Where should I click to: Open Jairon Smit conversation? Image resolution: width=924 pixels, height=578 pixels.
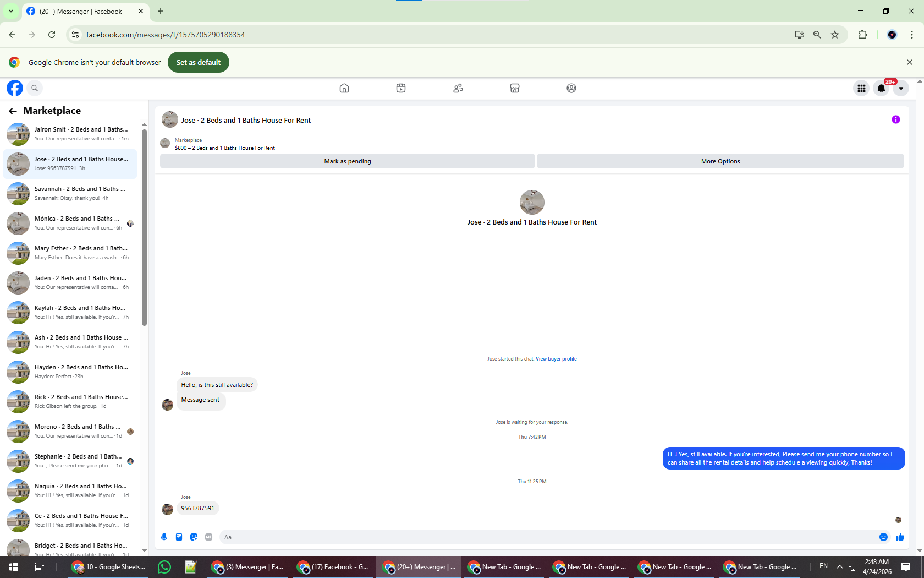click(70, 134)
